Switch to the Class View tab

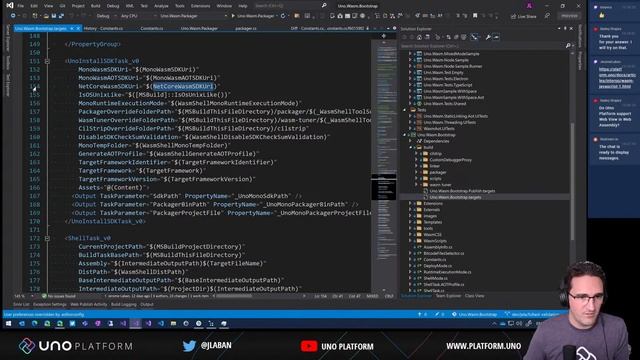pyautogui.click(x=474, y=296)
